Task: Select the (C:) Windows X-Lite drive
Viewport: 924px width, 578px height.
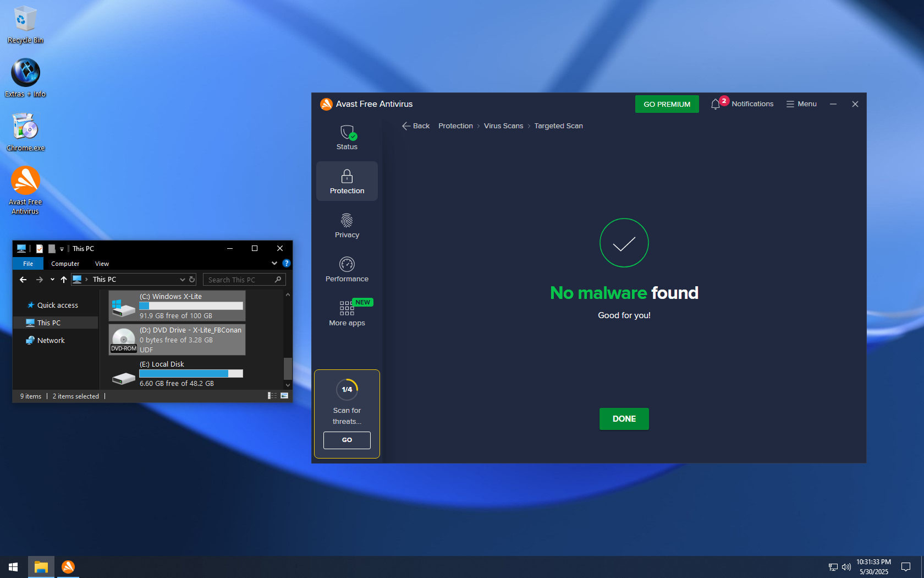Action: point(177,306)
